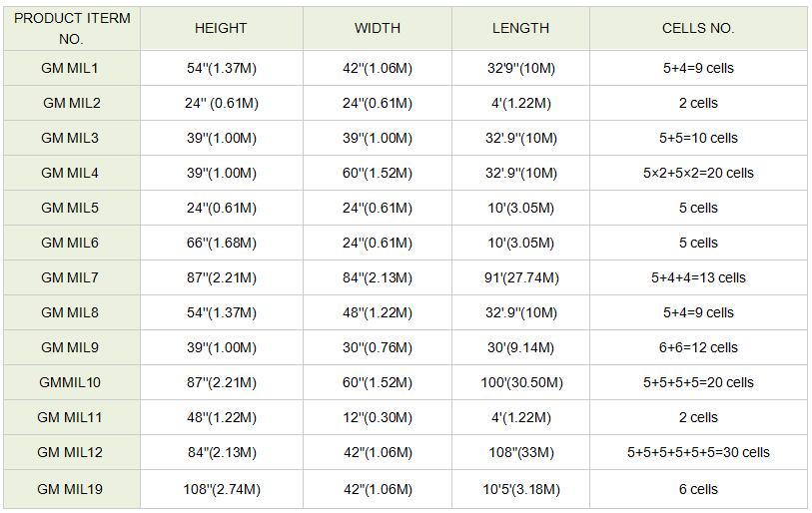
Task: Click the HEIGHT column header
Action: pyautogui.click(x=221, y=28)
